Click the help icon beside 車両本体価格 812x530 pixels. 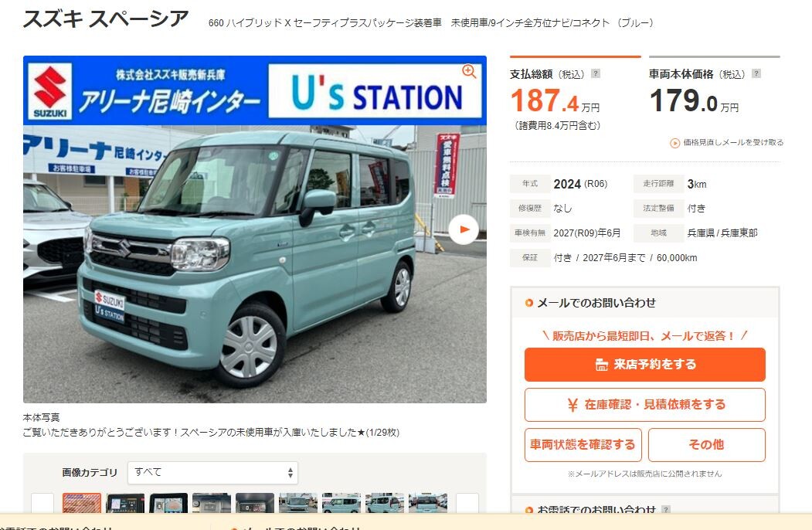tap(756, 73)
